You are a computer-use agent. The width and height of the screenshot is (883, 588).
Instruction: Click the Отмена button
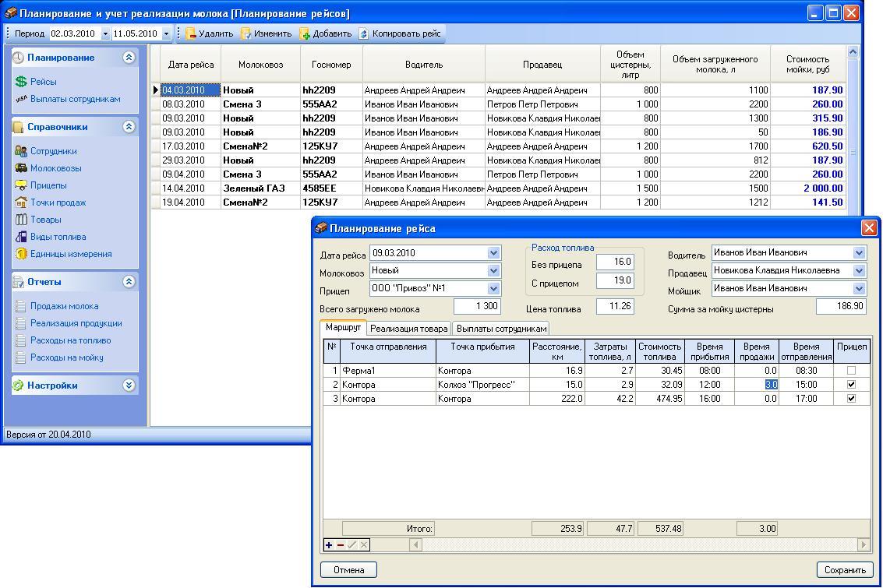(x=348, y=570)
